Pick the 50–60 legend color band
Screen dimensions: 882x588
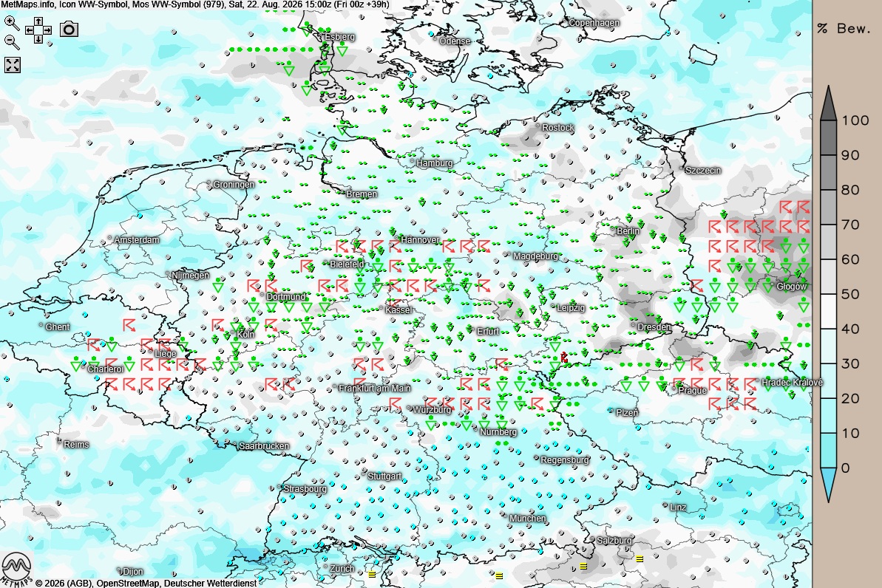point(829,276)
